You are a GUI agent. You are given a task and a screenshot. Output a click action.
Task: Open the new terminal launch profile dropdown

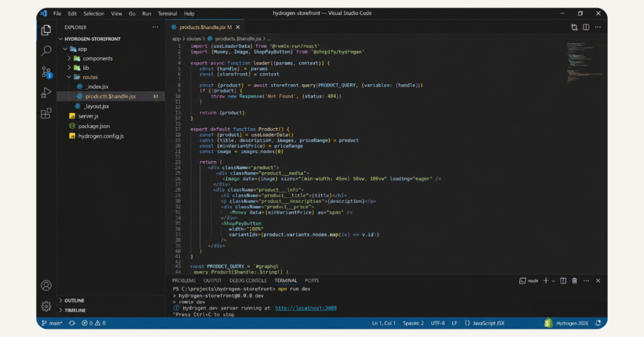(x=553, y=280)
